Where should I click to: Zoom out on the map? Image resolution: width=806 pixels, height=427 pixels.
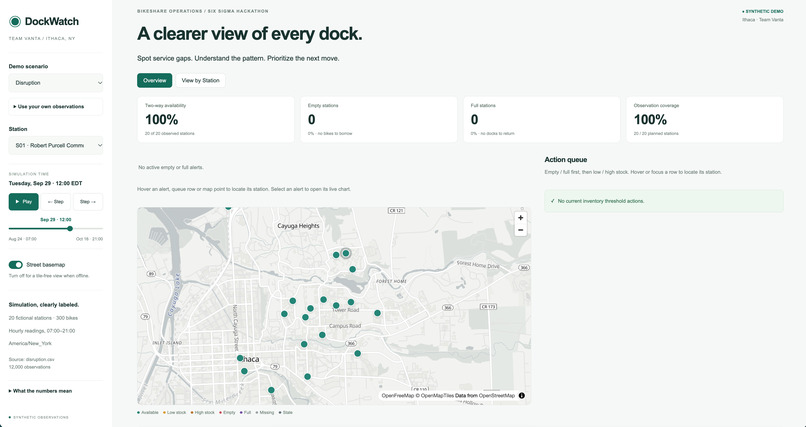coord(521,230)
